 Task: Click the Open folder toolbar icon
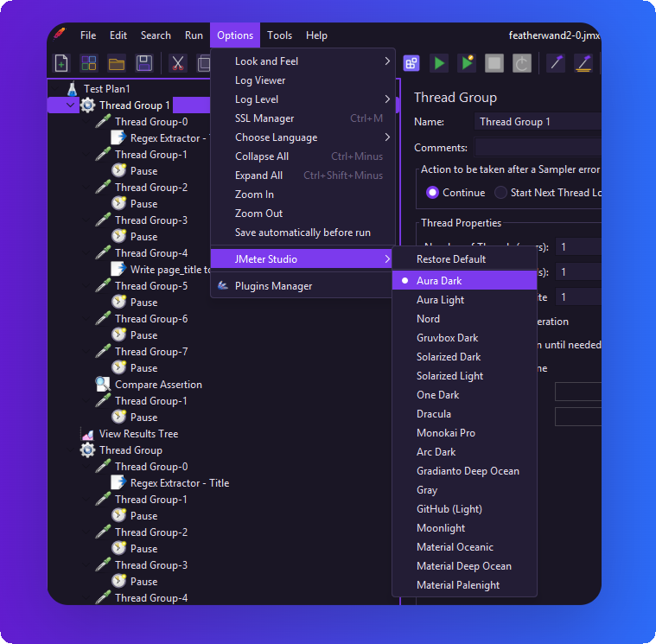click(x=117, y=64)
